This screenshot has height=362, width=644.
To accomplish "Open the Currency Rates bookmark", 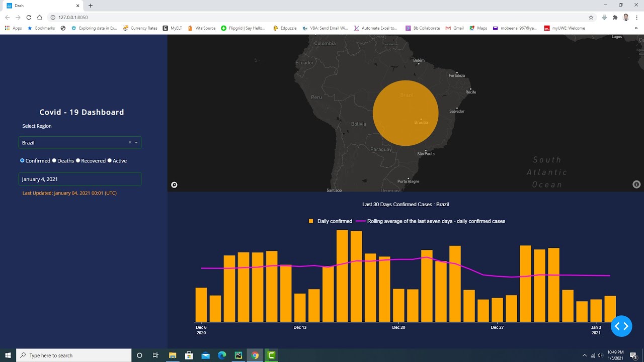I will (140, 28).
